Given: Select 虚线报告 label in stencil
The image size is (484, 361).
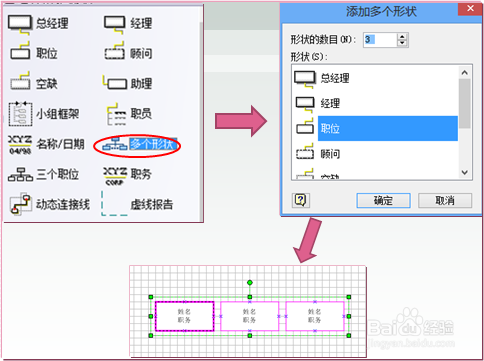Looking at the screenshot, I should point(152,204).
